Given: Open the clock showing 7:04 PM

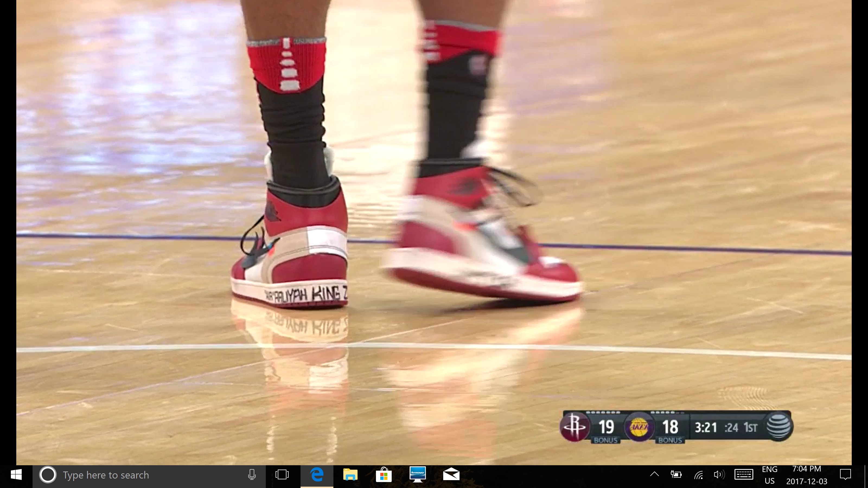Looking at the screenshot, I should point(807,469).
